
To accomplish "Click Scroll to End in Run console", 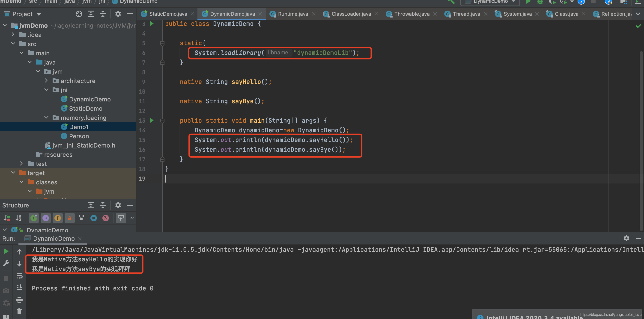I will coord(19,287).
